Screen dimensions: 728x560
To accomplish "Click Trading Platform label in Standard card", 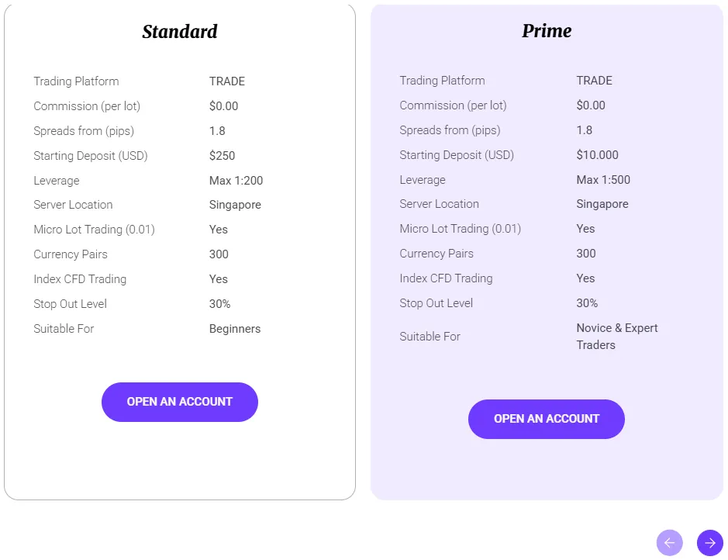I will pyautogui.click(x=76, y=81).
